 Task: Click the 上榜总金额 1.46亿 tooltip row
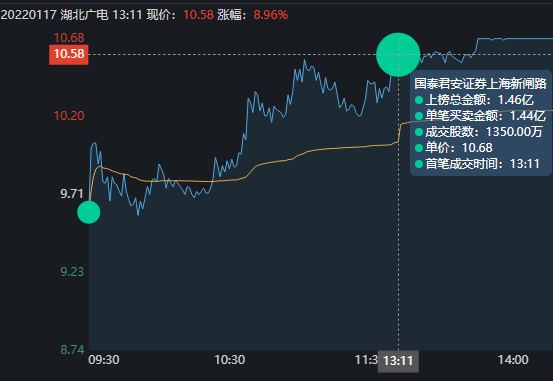[474, 100]
